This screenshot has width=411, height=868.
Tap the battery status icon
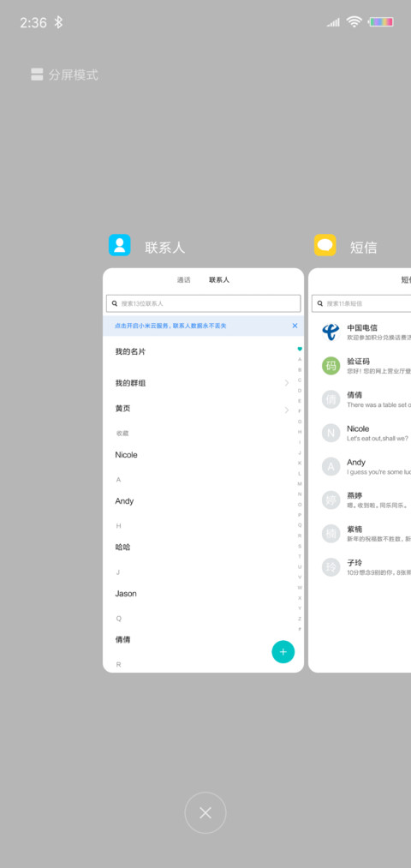381,22
